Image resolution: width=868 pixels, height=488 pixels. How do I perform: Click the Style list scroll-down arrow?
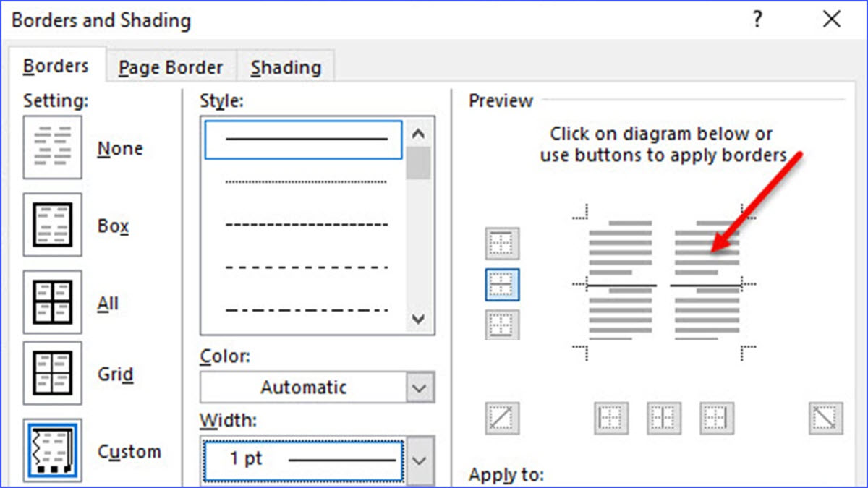point(418,319)
